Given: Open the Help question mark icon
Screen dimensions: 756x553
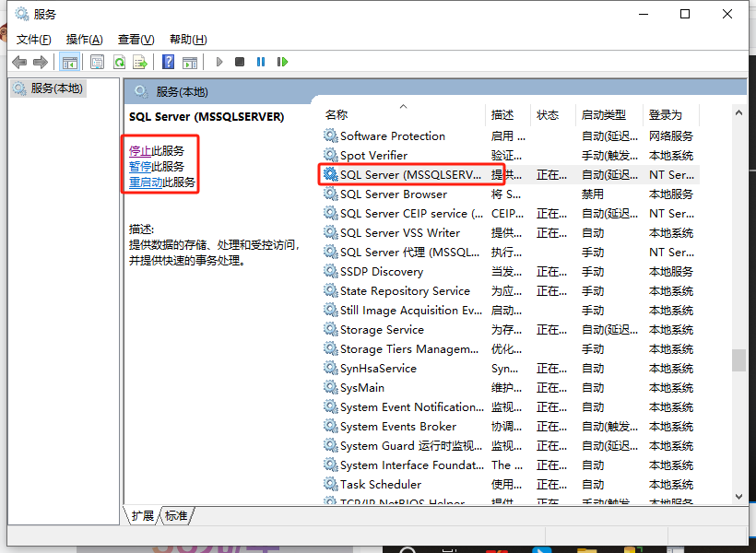Looking at the screenshot, I should [169, 62].
